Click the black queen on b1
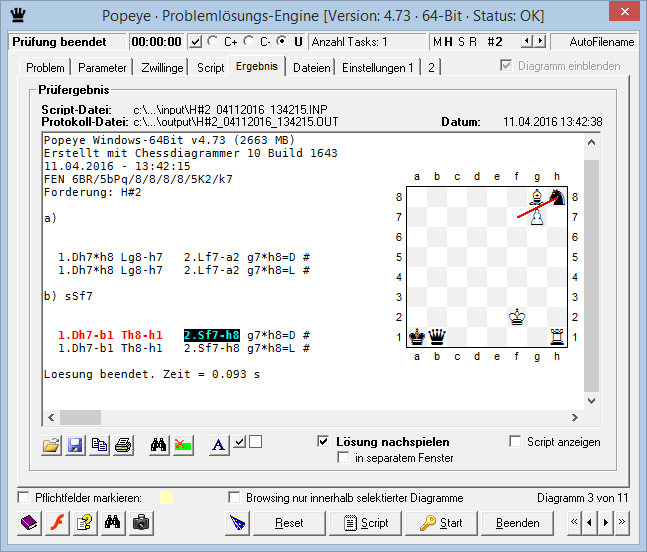Image resolution: width=647 pixels, height=552 pixels. point(437,337)
